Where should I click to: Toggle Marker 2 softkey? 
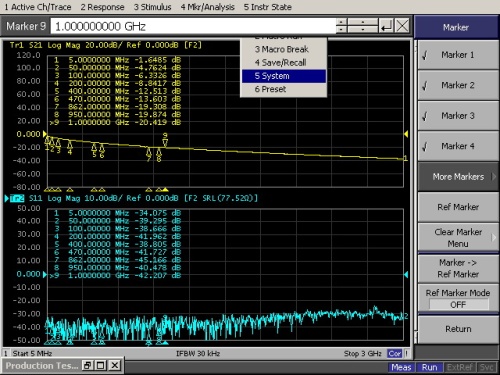coord(458,85)
